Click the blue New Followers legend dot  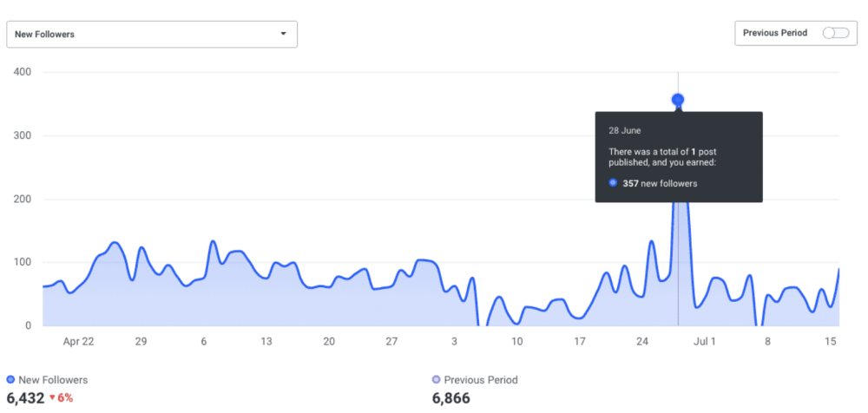click(10, 380)
